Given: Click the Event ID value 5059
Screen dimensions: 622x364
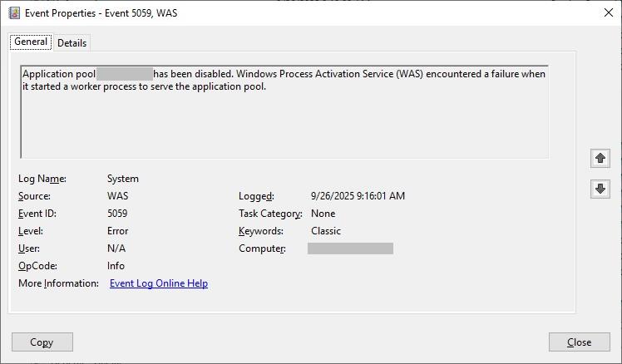Looking at the screenshot, I should (x=117, y=214).
